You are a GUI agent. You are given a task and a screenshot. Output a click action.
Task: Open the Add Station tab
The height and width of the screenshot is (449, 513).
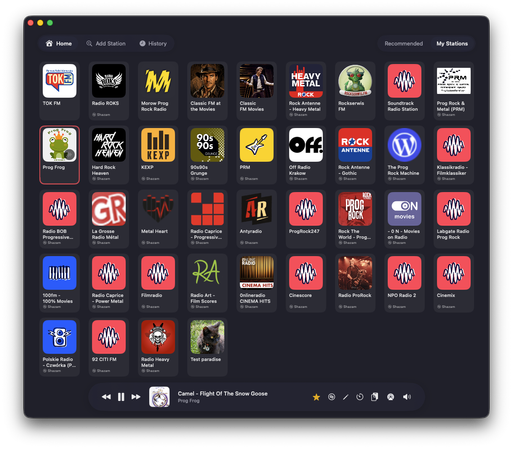pos(106,44)
